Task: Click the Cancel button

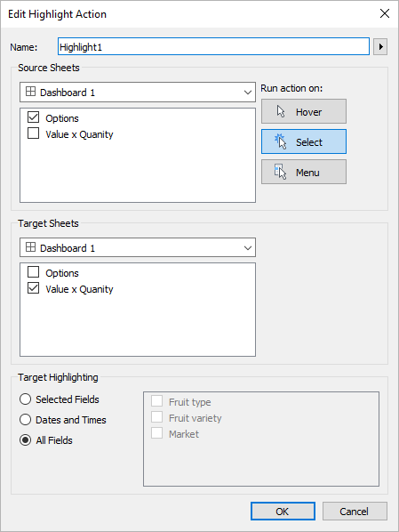Action: (x=355, y=511)
